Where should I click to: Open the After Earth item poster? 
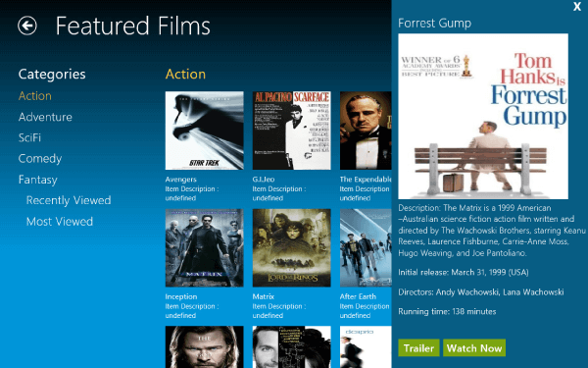click(366, 248)
